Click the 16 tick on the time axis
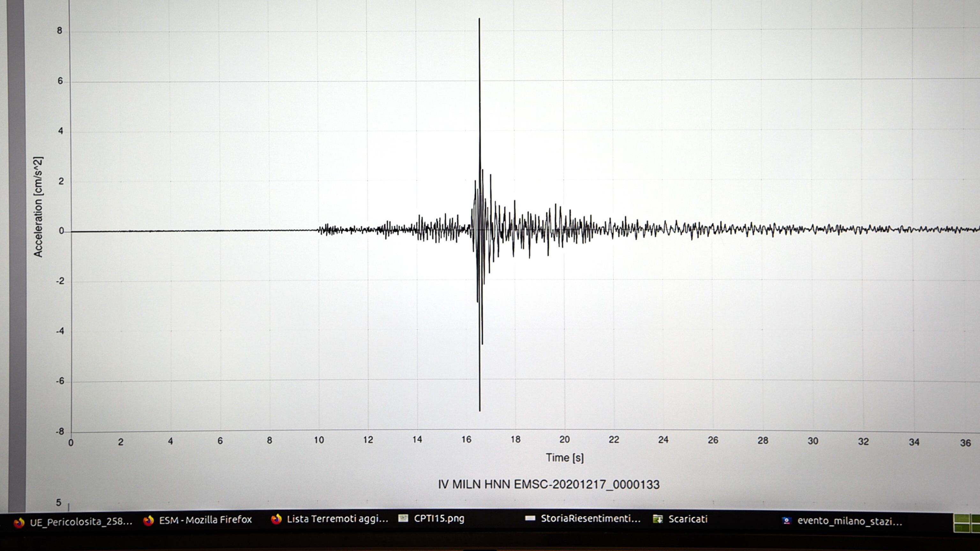This screenshot has width=980, height=551. coord(466,440)
